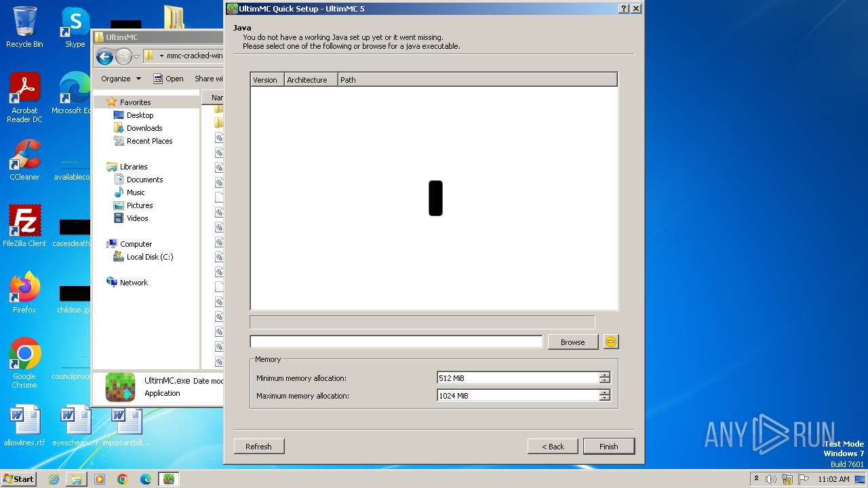Image resolution: width=868 pixels, height=488 pixels.
Task: Click the Refresh button
Action: tap(258, 446)
